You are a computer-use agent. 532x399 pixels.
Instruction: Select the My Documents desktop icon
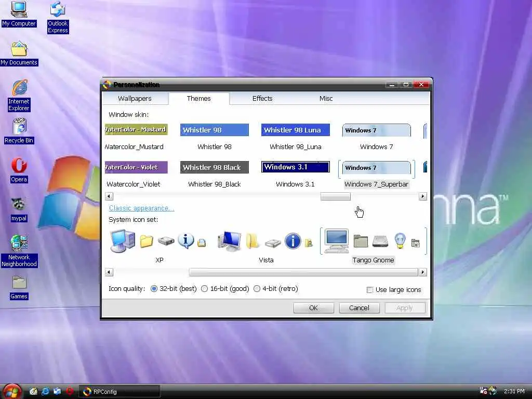[19, 54]
